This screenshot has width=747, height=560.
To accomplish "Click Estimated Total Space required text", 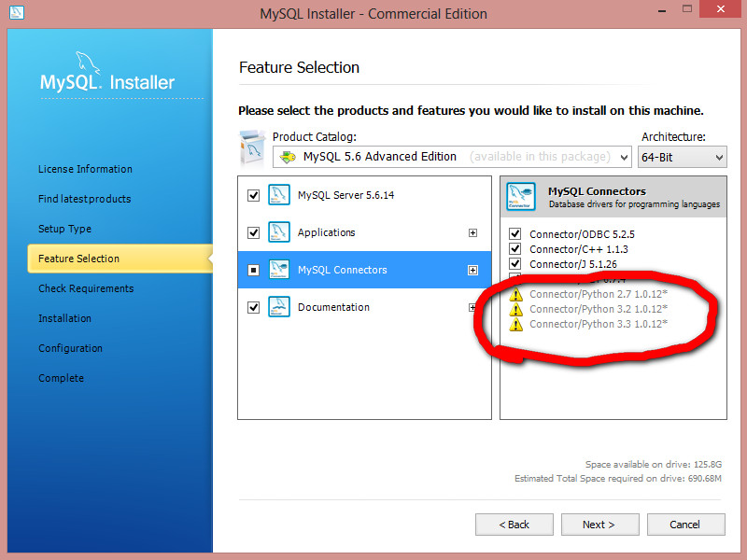I will click(618, 478).
